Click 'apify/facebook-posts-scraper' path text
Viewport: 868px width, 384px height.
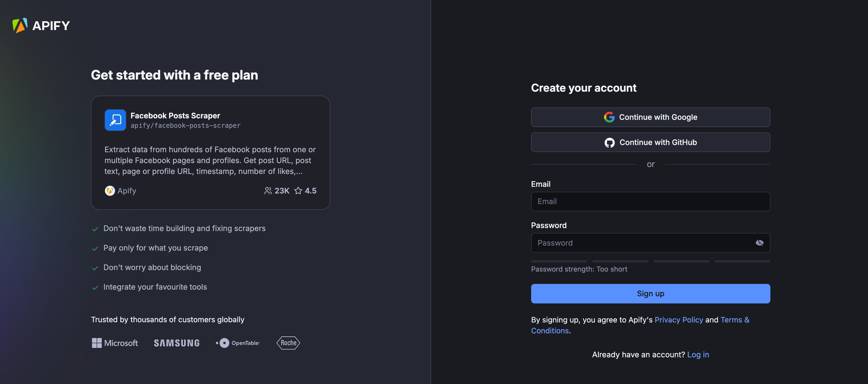[185, 126]
